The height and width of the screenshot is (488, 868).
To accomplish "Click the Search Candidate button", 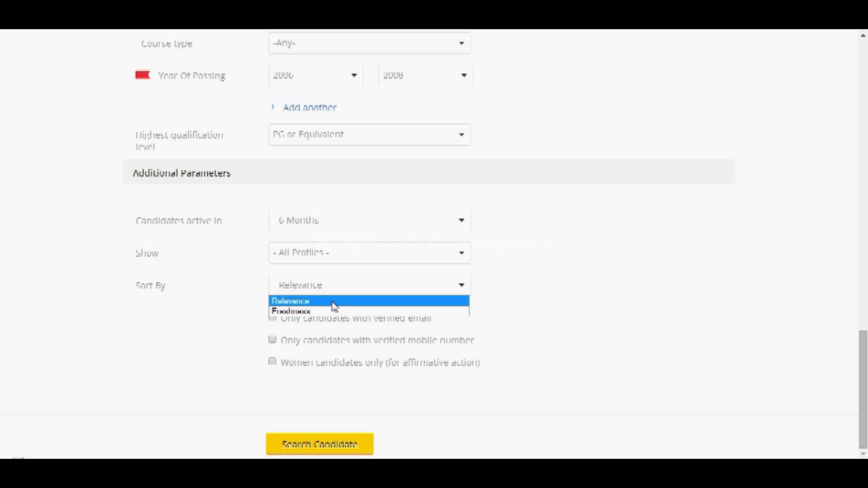I will (319, 444).
